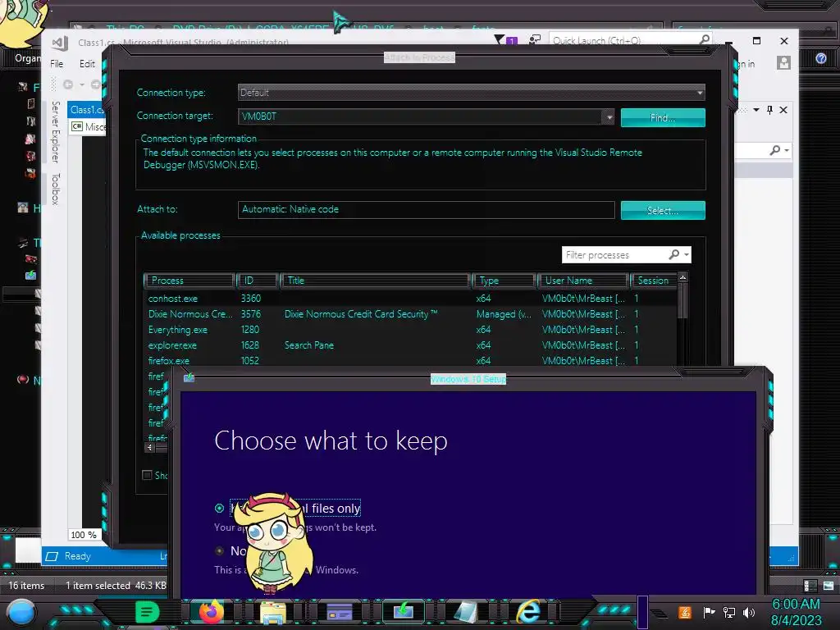
Task: Switch Explorer to details view icon in status bar
Action: coord(810,586)
